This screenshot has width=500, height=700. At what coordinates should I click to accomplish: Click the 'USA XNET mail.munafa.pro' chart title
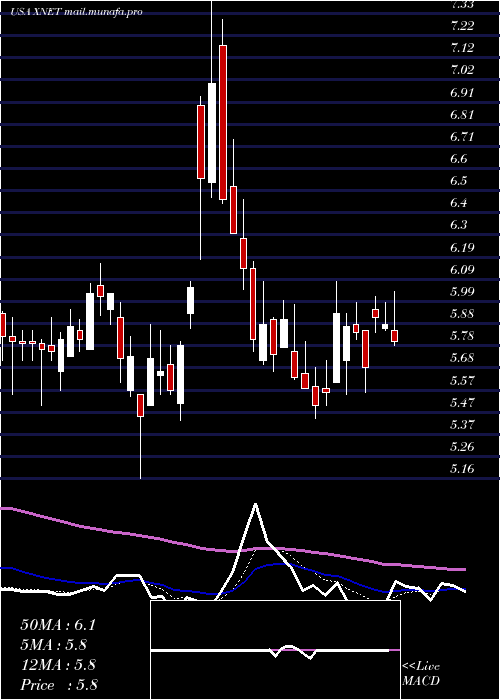tap(77, 12)
